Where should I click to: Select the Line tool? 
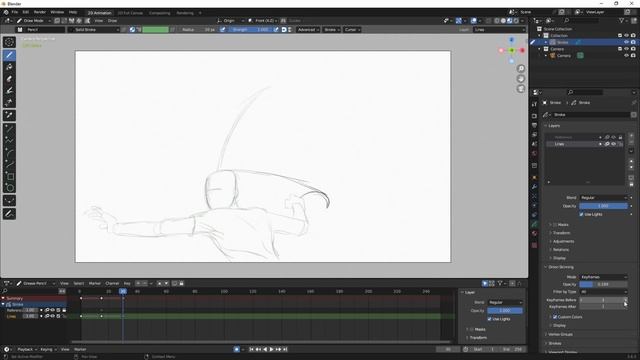(x=9, y=128)
